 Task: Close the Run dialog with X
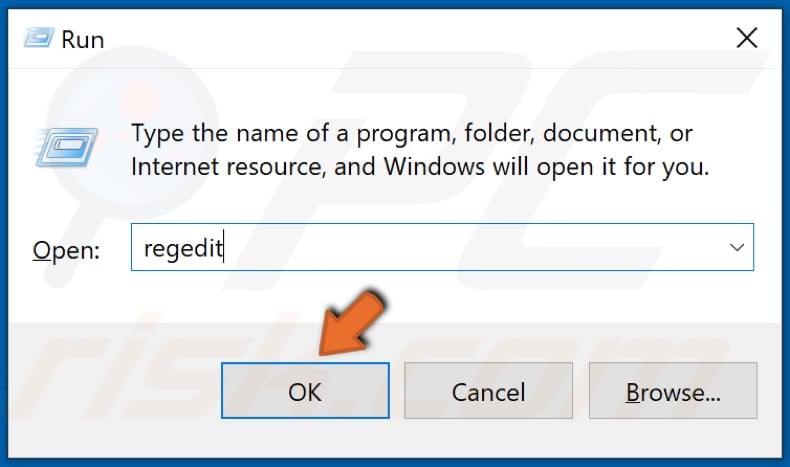(x=747, y=38)
